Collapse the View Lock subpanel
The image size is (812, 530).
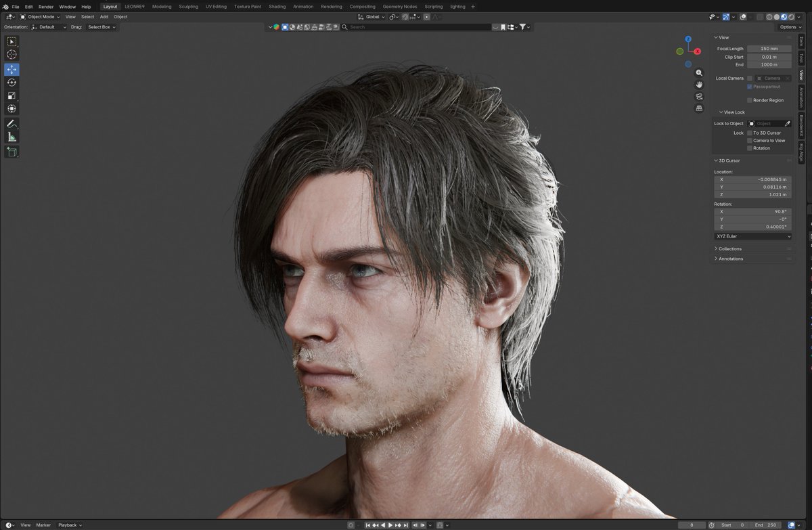pyautogui.click(x=721, y=112)
